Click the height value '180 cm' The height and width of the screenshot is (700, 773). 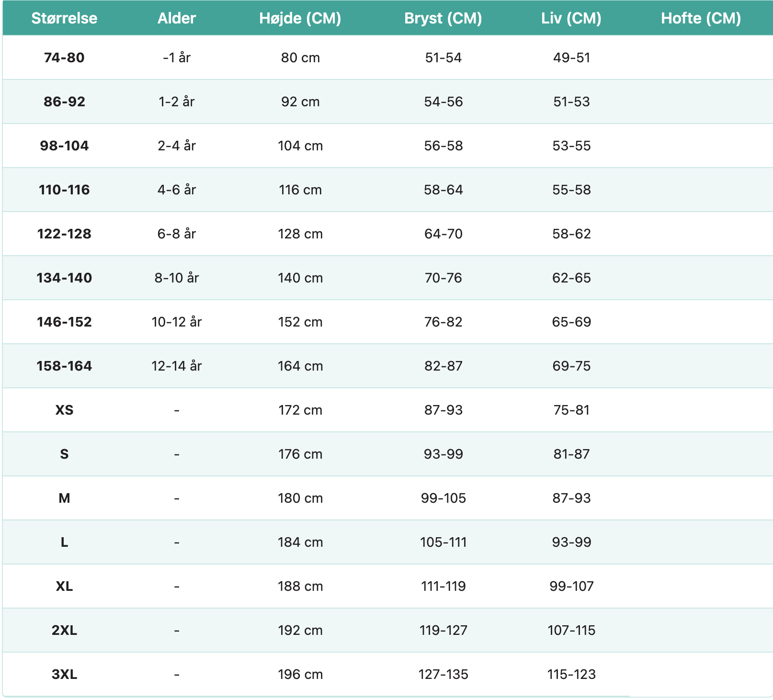point(300,498)
